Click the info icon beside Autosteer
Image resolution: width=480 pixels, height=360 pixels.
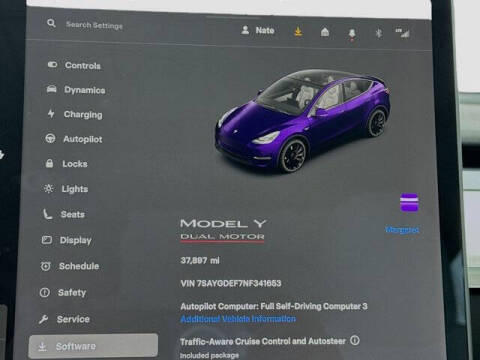point(355,340)
